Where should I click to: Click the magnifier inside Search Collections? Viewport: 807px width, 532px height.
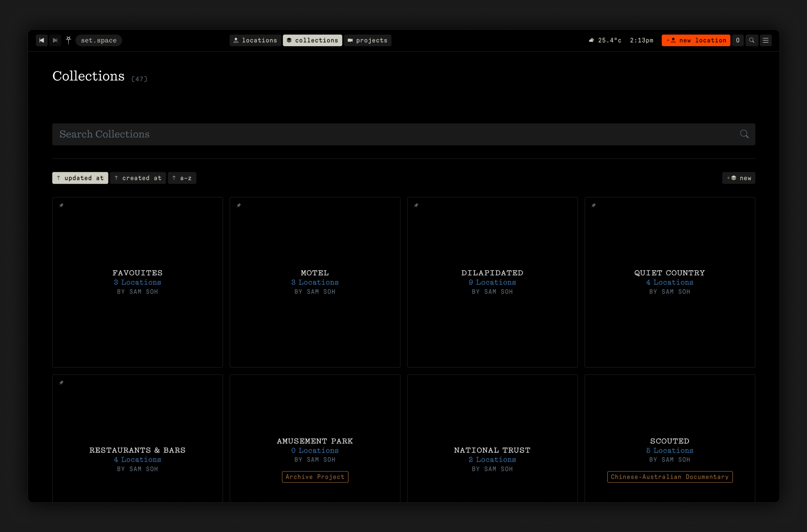point(744,134)
